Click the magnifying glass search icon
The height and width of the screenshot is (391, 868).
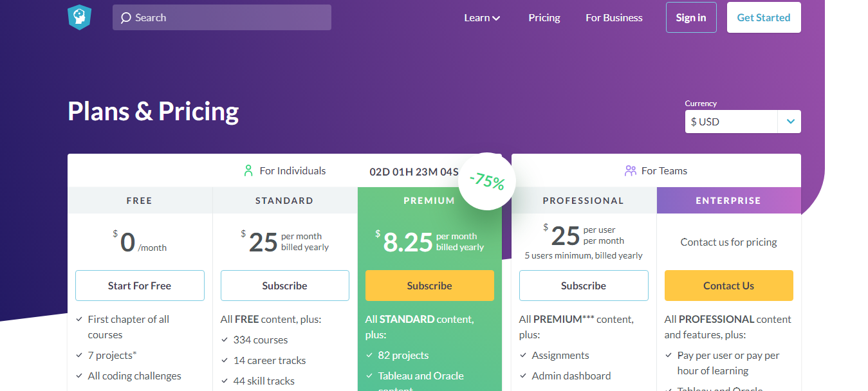coord(125,18)
